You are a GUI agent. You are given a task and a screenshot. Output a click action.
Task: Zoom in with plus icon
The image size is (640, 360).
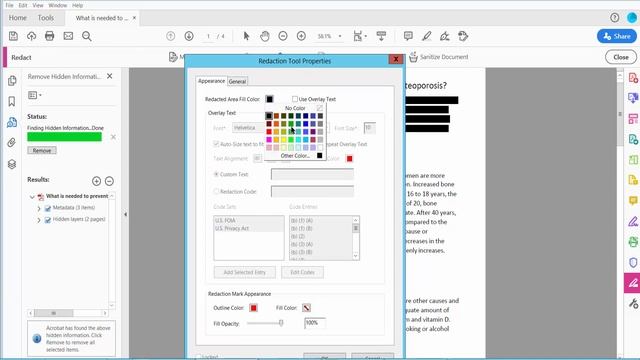[x=301, y=36]
